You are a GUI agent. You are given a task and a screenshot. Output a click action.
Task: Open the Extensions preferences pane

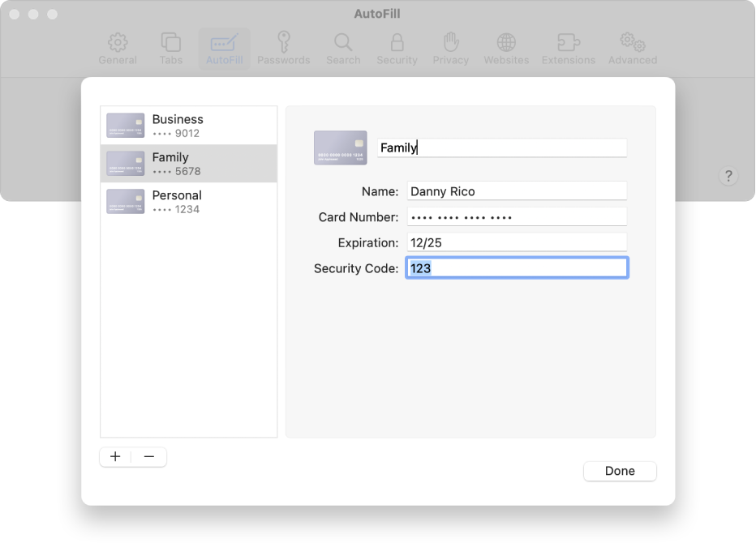[x=569, y=49]
